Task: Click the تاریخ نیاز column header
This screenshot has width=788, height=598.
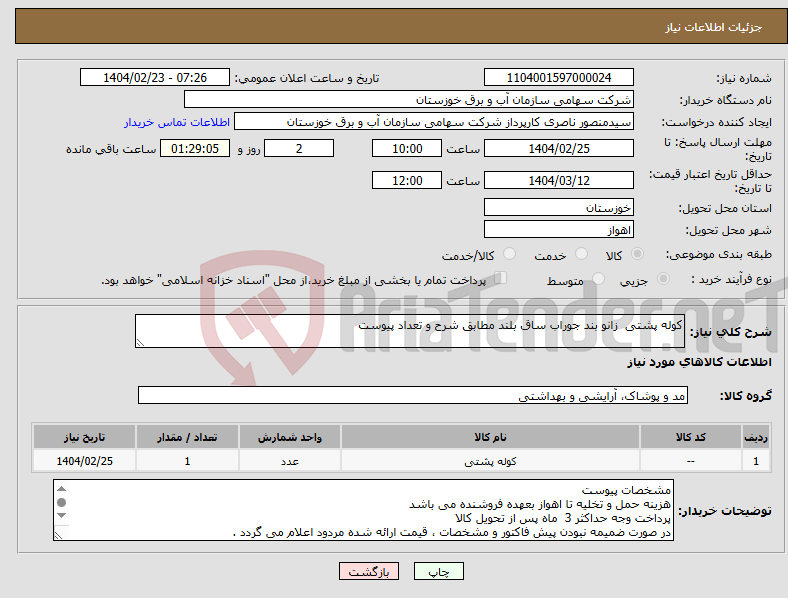Action: [84, 437]
